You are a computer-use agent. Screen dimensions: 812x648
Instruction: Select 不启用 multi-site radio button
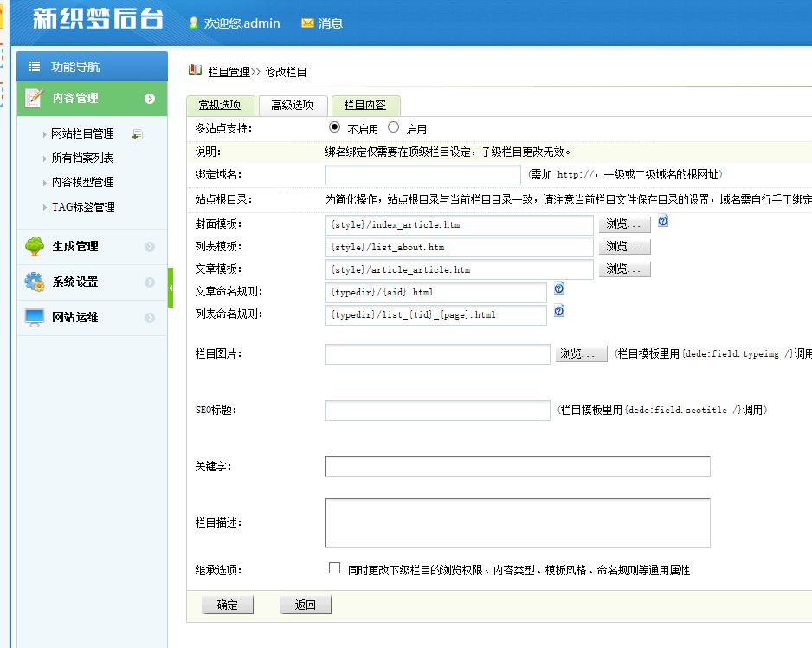334,127
